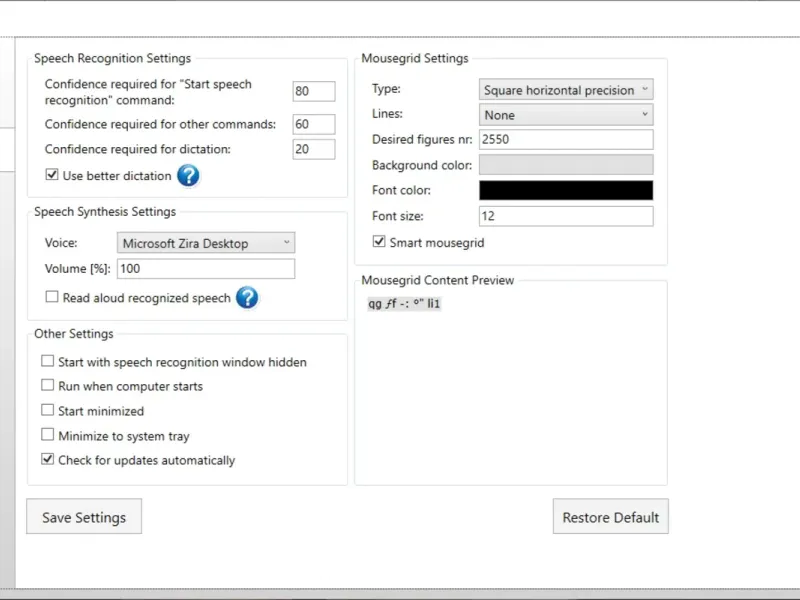The image size is (800, 600).
Task: Enable Minimize to system tray option
Action: click(x=48, y=436)
